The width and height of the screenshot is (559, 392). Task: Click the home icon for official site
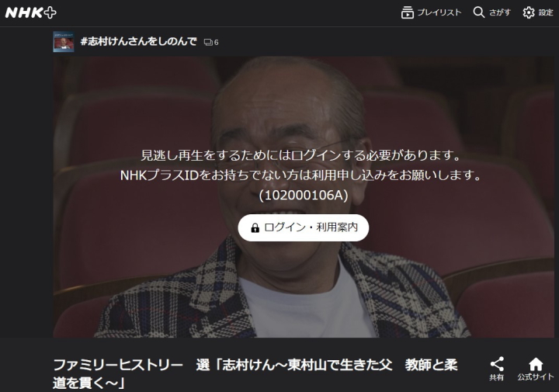click(x=536, y=363)
